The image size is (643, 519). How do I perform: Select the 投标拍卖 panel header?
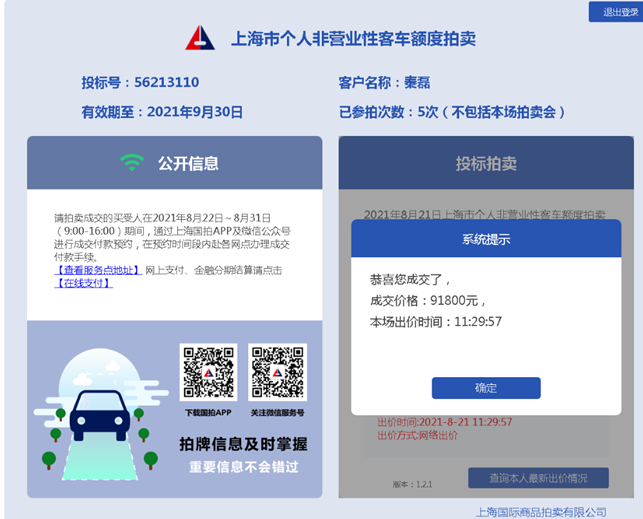tap(486, 163)
